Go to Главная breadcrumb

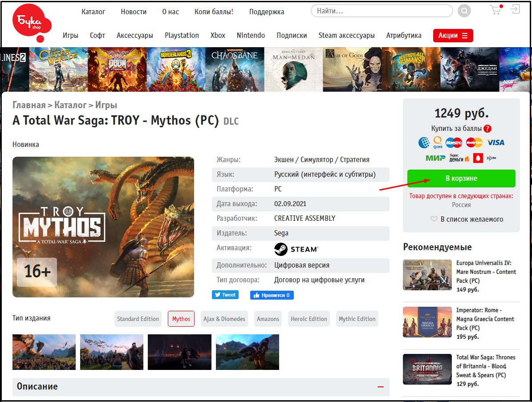29,105
